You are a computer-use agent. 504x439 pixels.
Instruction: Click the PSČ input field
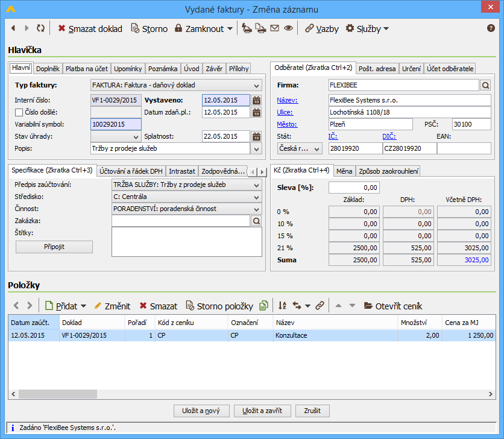(471, 124)
